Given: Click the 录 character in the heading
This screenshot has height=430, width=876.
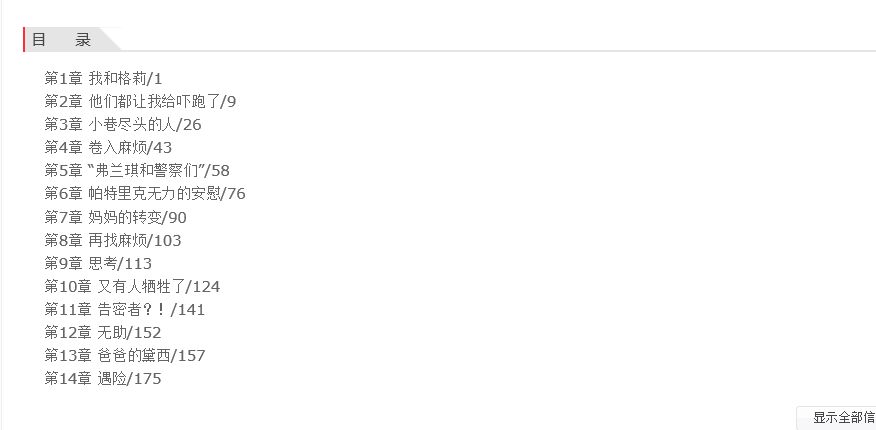Looking at the screenshot, I should tap(83, 40).
